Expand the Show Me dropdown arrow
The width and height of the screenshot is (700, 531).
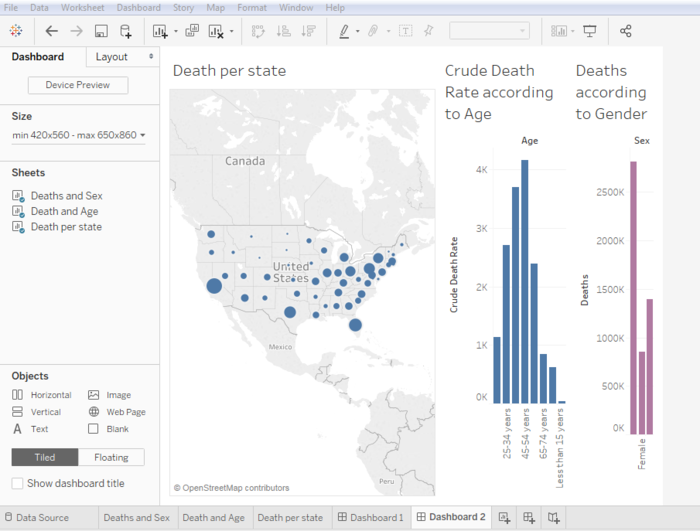pyautogui.click(x=575, y=31)
